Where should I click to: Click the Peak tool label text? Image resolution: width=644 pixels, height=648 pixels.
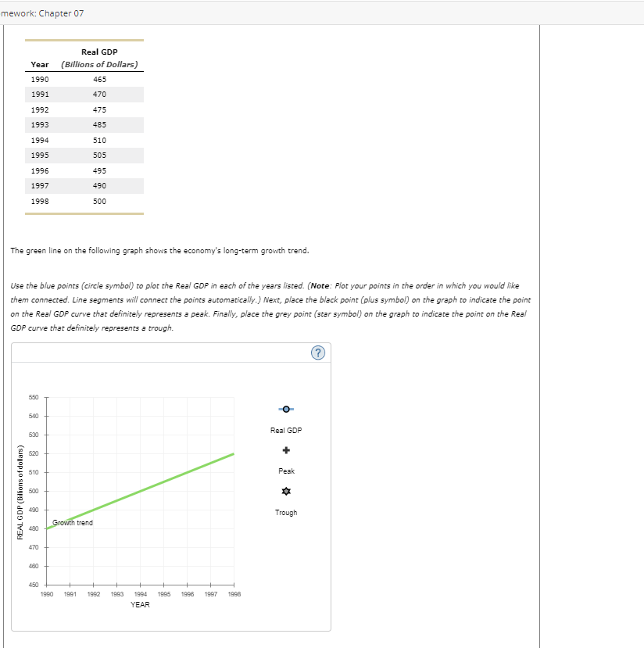[286, 471]
